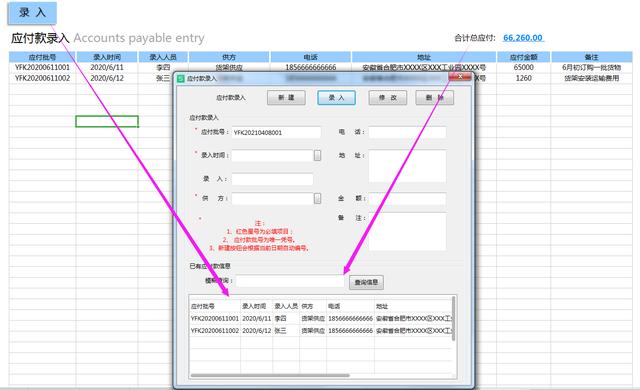Select row YFK20200611001 in the dialog list
Viewport: 640px width, 390px height.
click(x=321, y=318)
